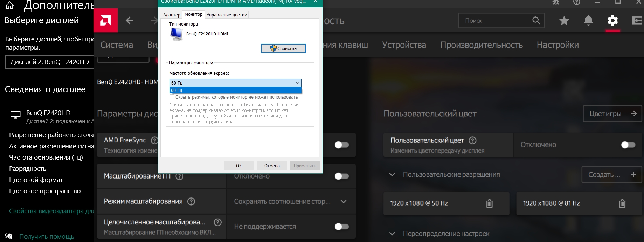This screenshot has height=242, width=644.
Task: Click the Применить button
Action: (305, 166)
